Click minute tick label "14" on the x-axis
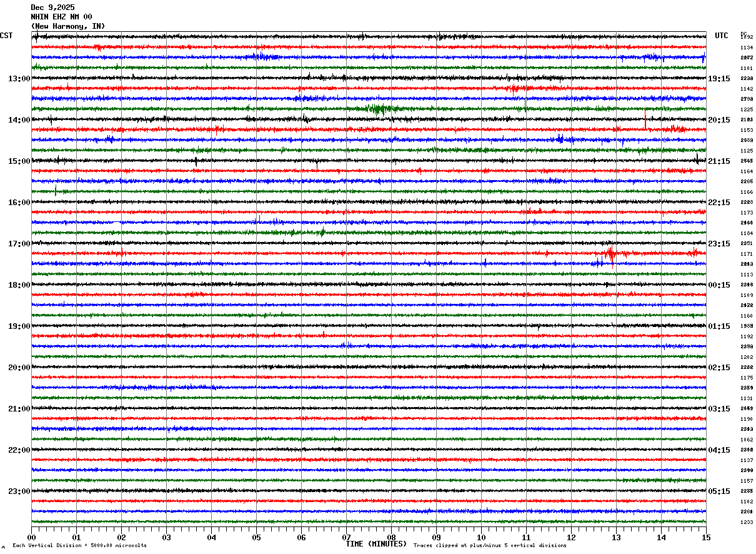 [x=661, y=537]
